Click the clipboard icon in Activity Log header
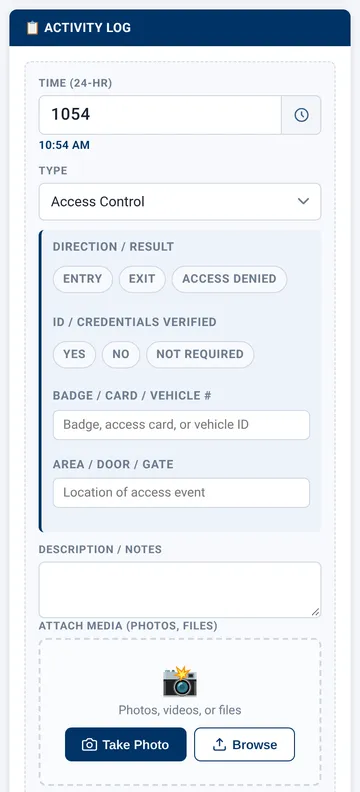 coord(32,28)
